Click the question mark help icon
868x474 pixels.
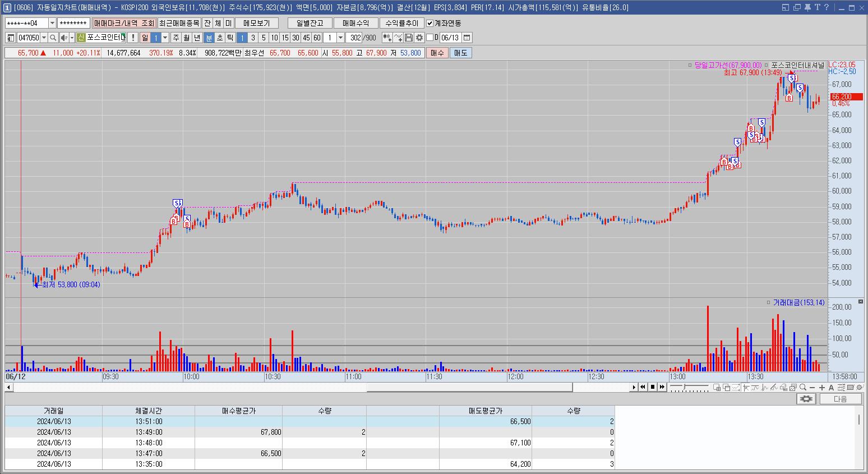click(826, 7)
